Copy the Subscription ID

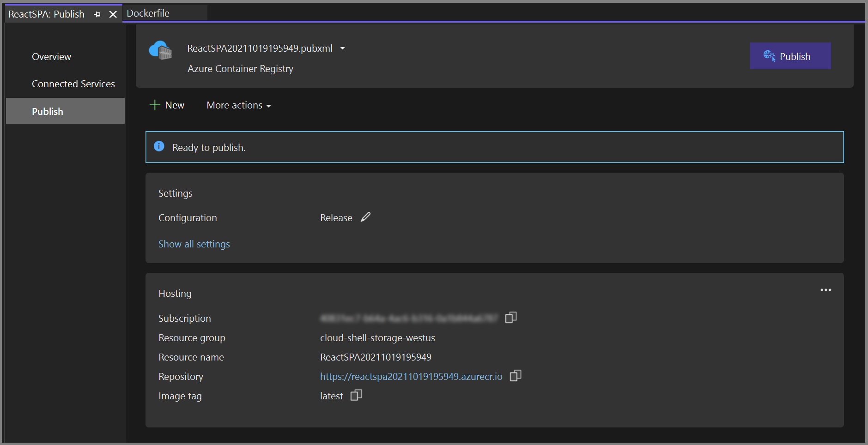coord(510,318)
